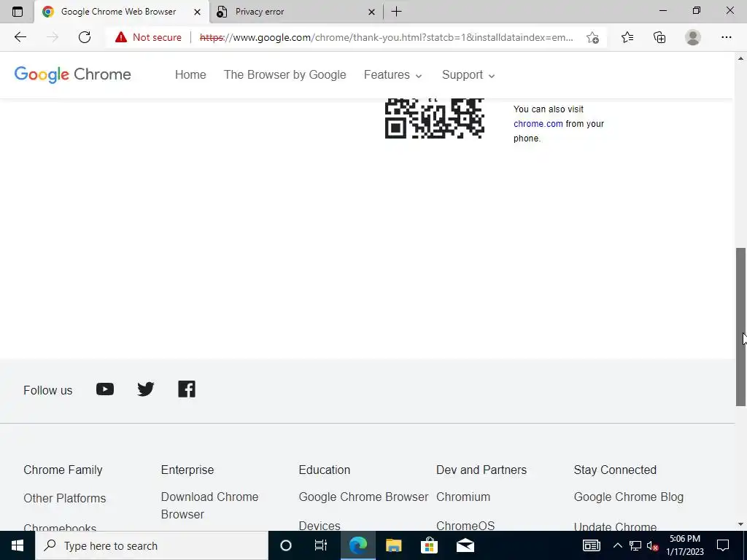Click the scrollbar down arrow
The height and width of the screenshot is (560, 747).
click(741, 524)
